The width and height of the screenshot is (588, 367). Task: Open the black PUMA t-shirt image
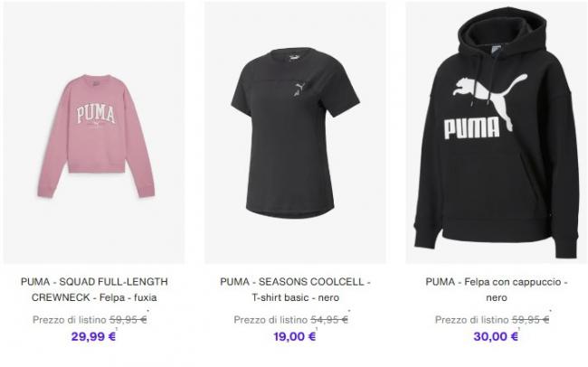click(295, 132)
